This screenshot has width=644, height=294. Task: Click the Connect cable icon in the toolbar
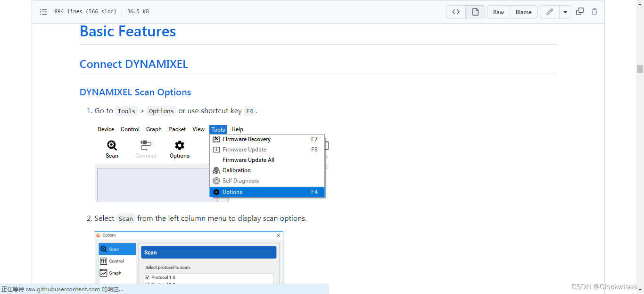coord(145,145)
